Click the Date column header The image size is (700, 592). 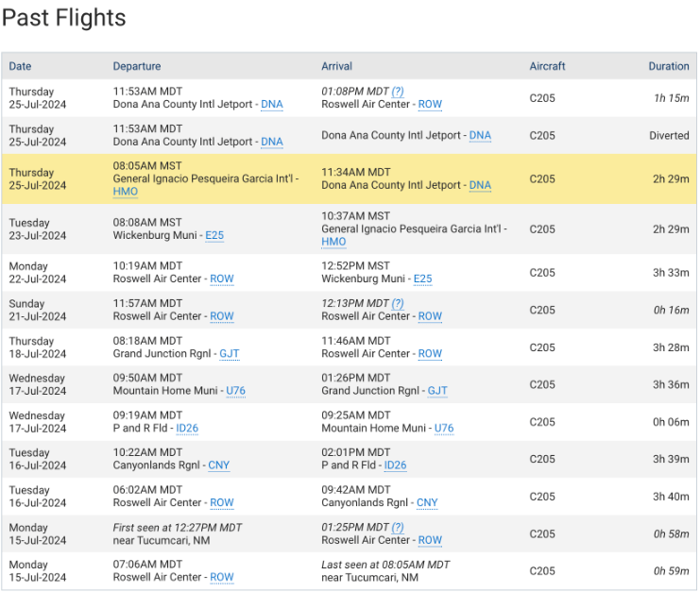point(20,66)
